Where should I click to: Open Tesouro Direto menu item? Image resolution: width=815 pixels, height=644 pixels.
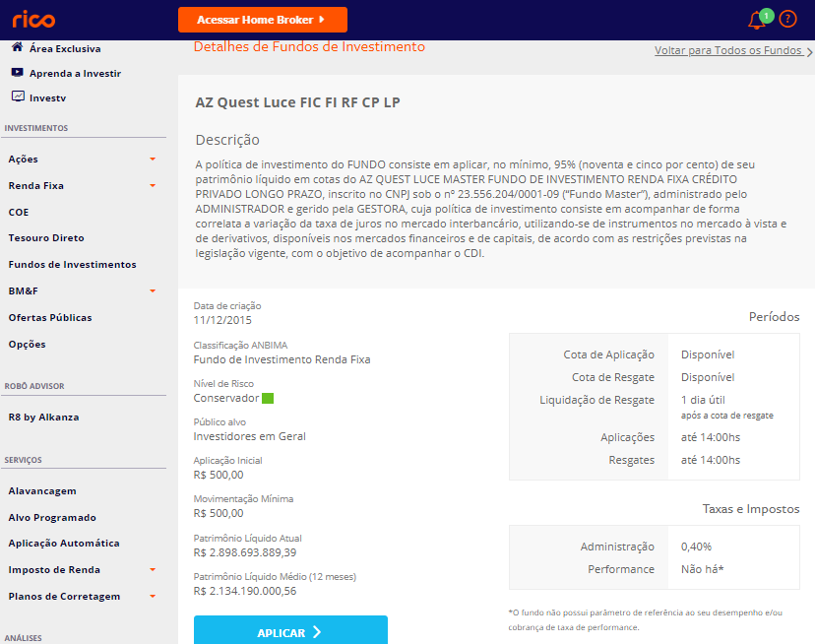coord(46,238)
